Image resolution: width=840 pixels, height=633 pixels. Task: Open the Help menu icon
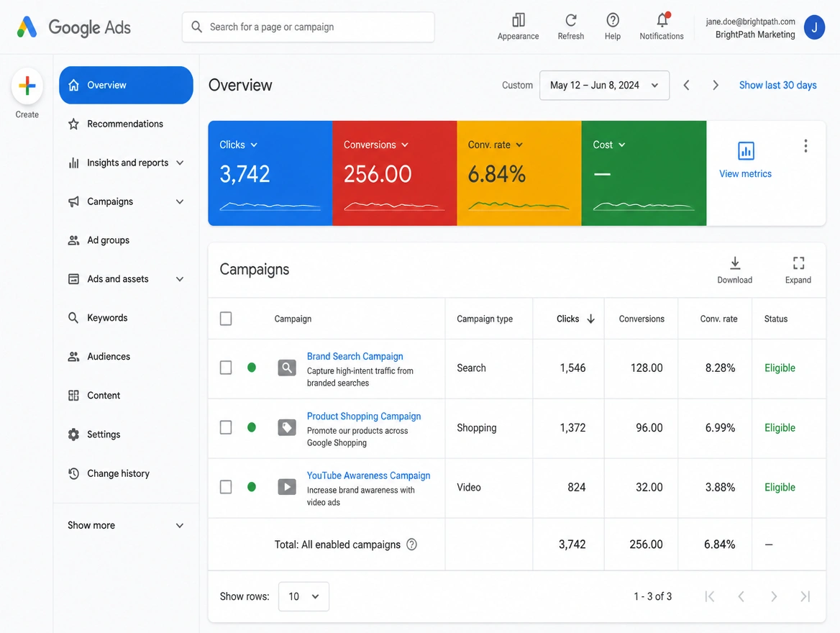pos(612,20)
